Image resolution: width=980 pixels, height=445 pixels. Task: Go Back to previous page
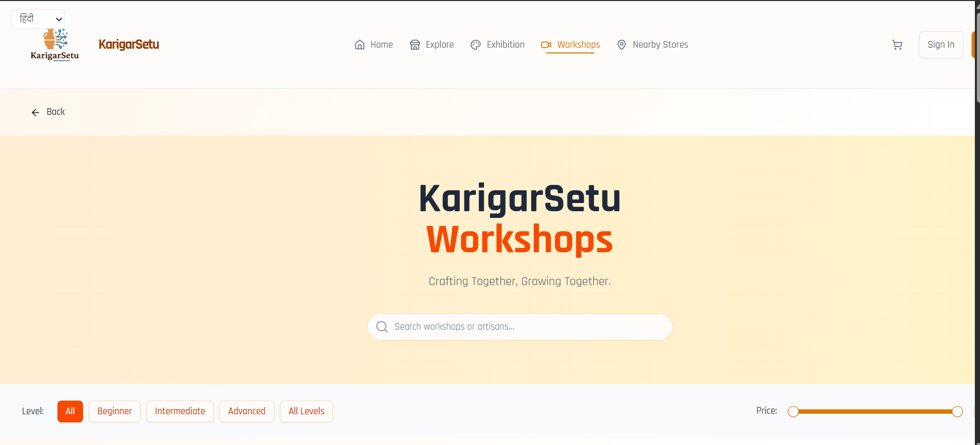[x=48, y=112]
